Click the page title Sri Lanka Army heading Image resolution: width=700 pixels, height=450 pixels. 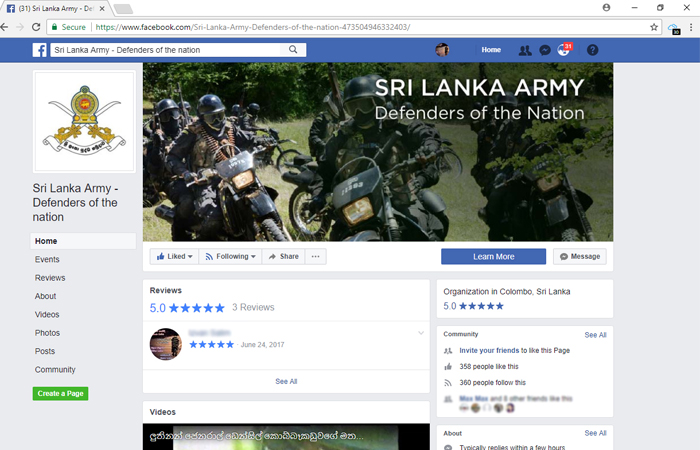pyautogui.click(x=75, y=203)
